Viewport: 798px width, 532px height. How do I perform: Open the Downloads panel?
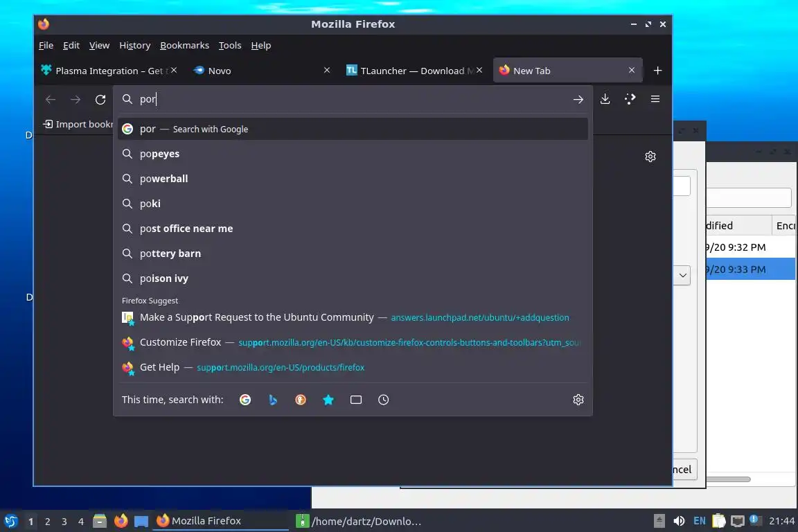tap(605, 99)
